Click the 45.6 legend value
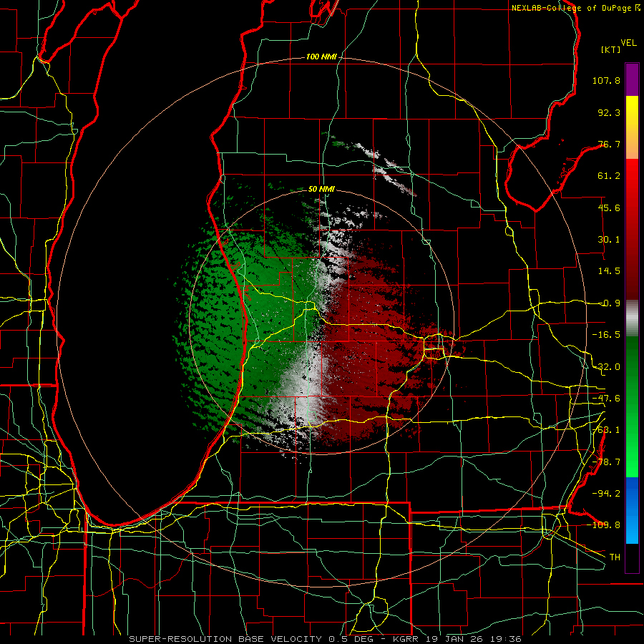644x644 pixels. coord(609,208)
